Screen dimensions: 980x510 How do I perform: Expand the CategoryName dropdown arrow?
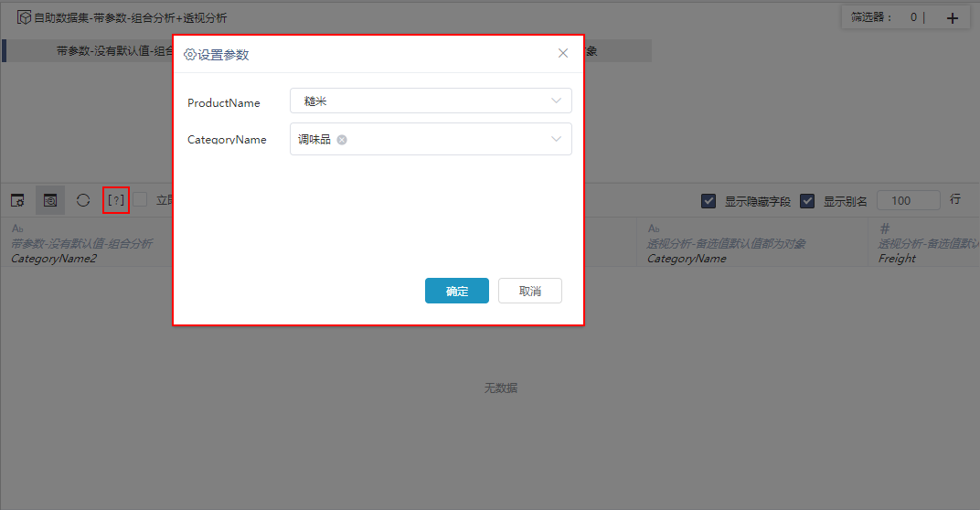(556, 139)
